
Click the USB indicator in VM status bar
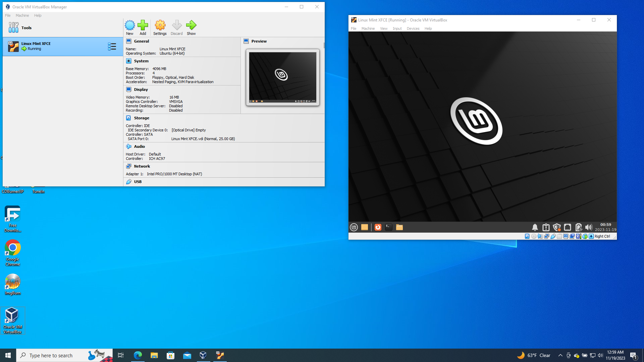(x=553, y=236)
